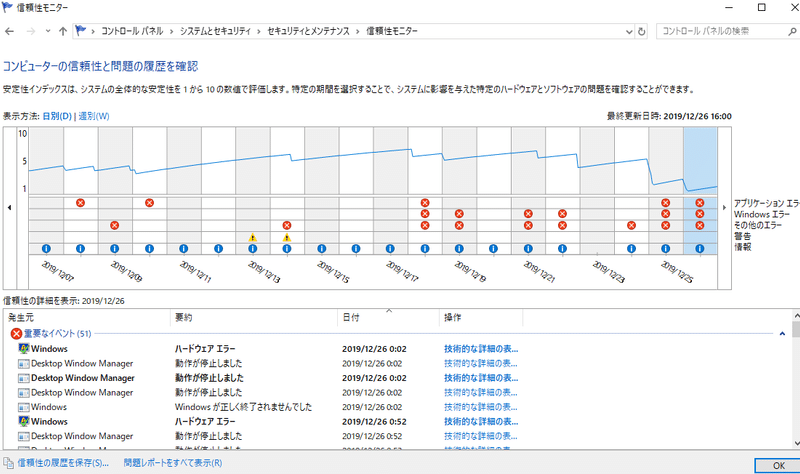Select the application error icon on 2019/12/25

(665, 203)
